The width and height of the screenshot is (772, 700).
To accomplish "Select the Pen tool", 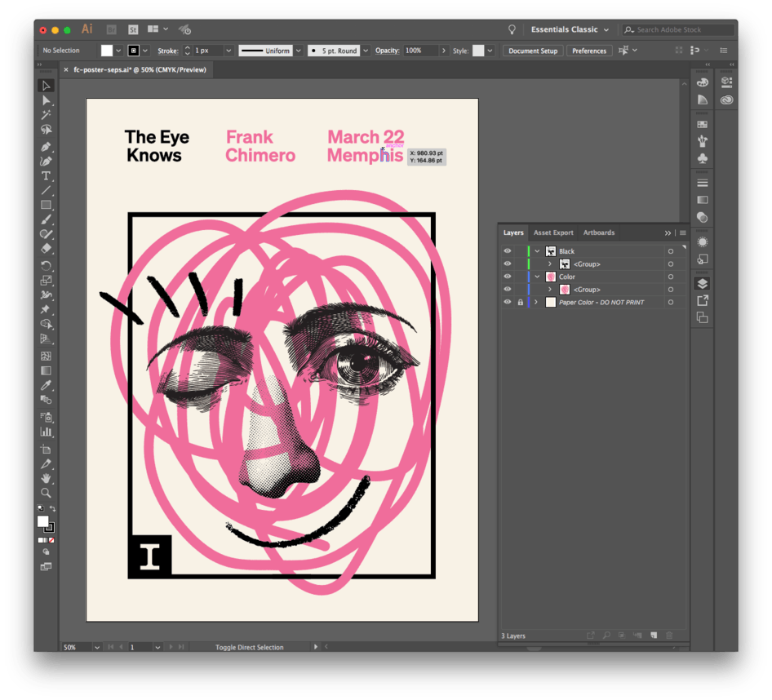I will [x=47, y=146].
